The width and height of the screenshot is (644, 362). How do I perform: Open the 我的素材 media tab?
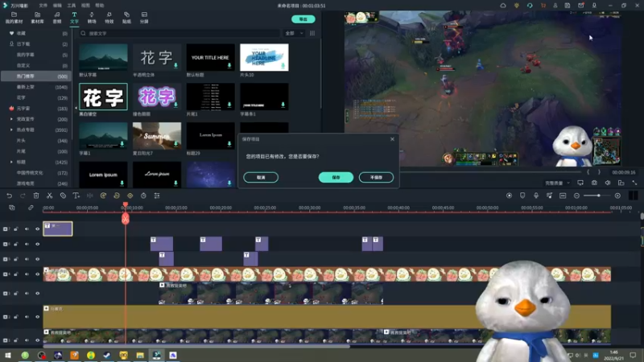pyautogui.click(x=14, y=18)
